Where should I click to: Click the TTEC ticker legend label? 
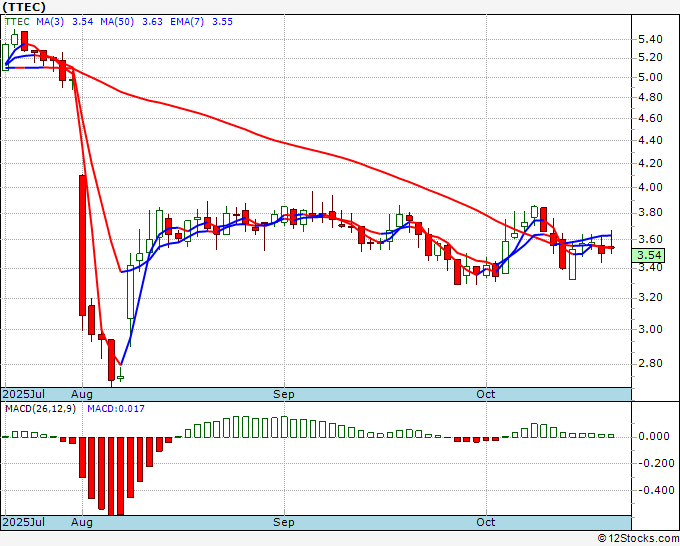point(17,22)
